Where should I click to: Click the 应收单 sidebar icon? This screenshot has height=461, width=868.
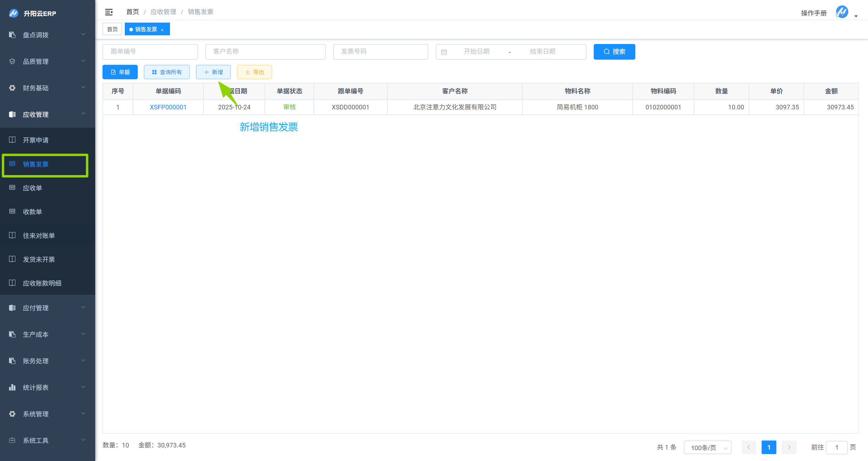12,188
